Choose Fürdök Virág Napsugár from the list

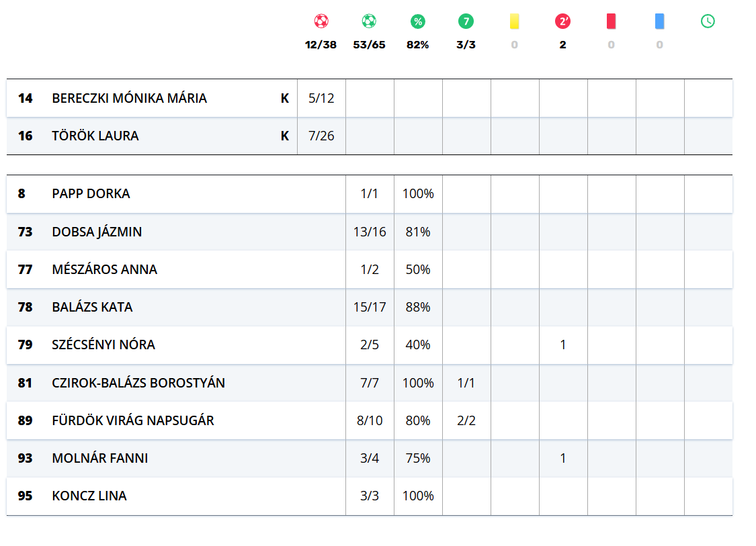133,420
